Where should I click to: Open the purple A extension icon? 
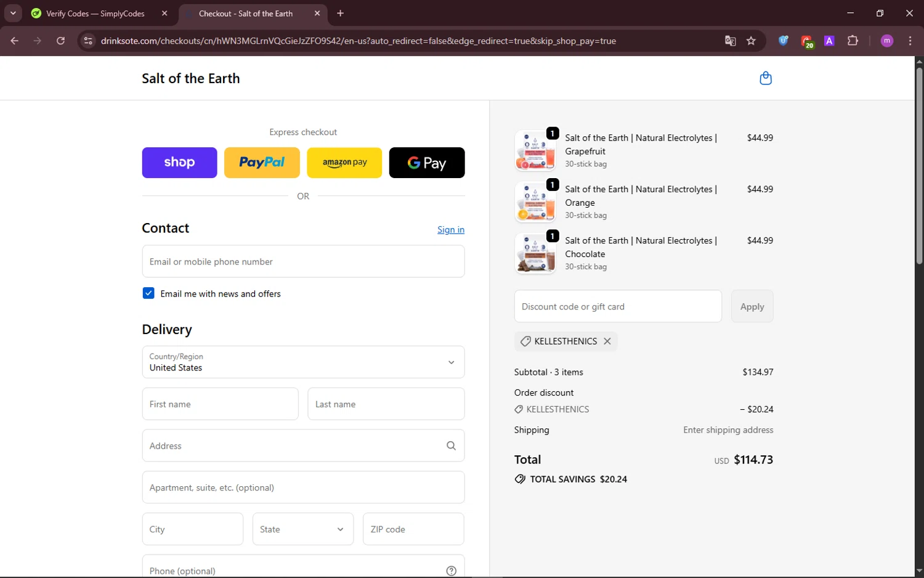point(829,41)
